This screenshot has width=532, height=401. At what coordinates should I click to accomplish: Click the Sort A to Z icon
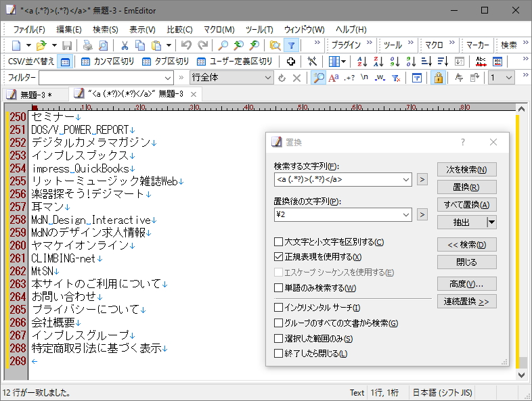[362, 62]
